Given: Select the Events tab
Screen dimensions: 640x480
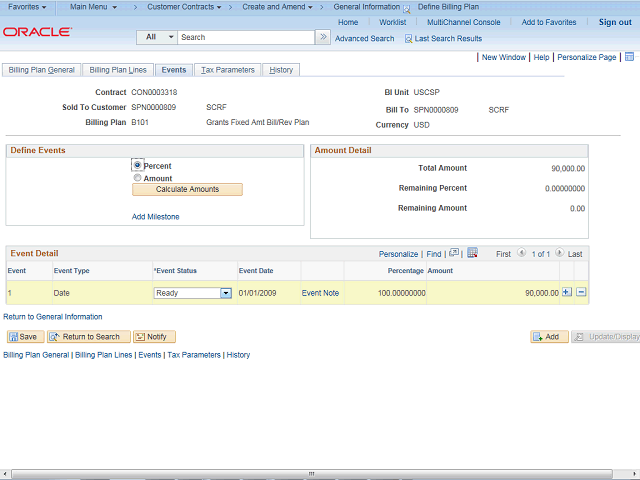Looking at the screenshot, I should pos(174,70).
